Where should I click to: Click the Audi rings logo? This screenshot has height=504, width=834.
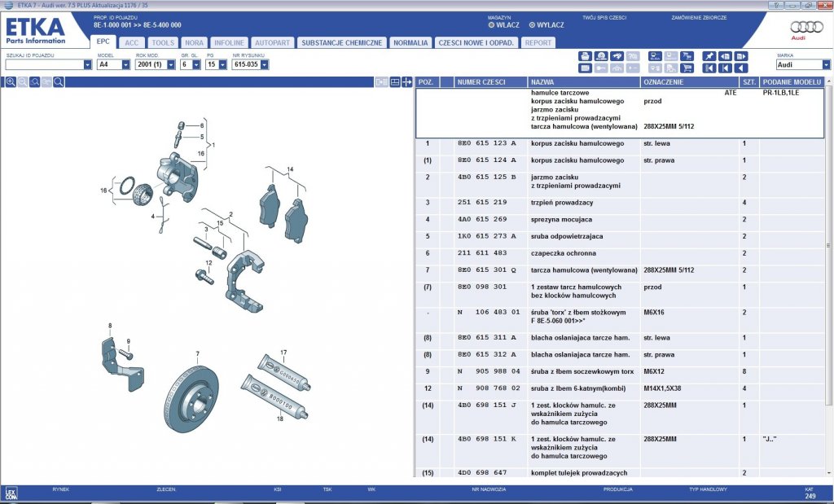point(806,27)
